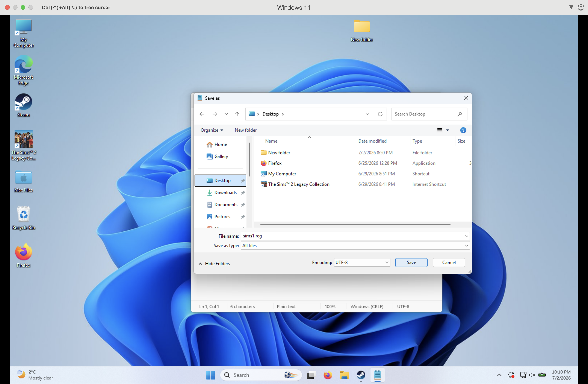Viewport: 588px width, 384px height.
Task: Click Windows (CRLF) in Notepad status bar
Action: [367, 306]
